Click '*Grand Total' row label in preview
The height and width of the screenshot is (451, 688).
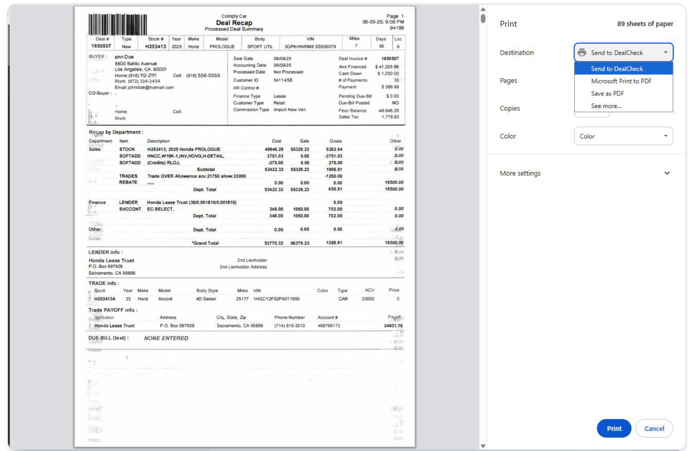pyautogui.click(x=205, y=243)
